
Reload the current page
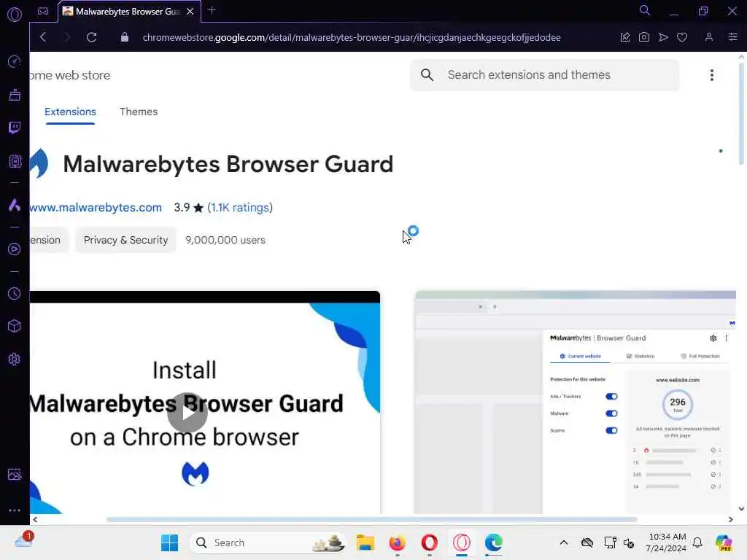pyautogui.click(x=91, y=37)
